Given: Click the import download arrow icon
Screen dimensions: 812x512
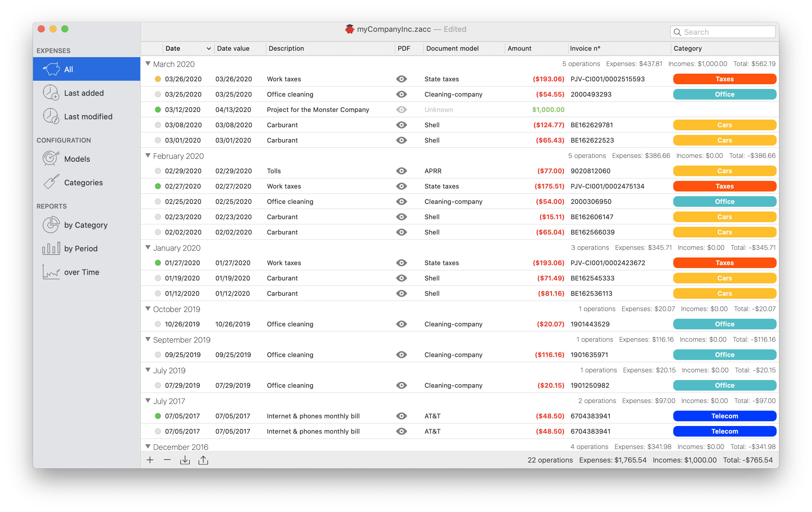Looking at the screenshot, I should tap(185, 460).
